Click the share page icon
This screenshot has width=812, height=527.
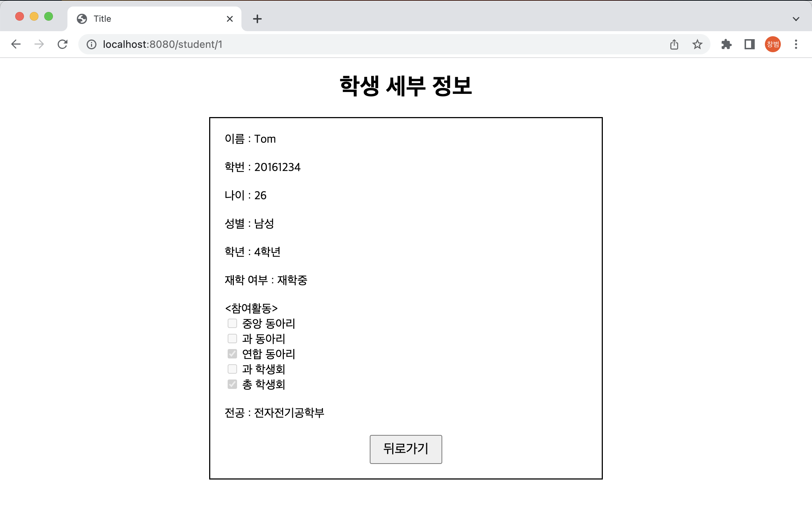coord(674,44)
